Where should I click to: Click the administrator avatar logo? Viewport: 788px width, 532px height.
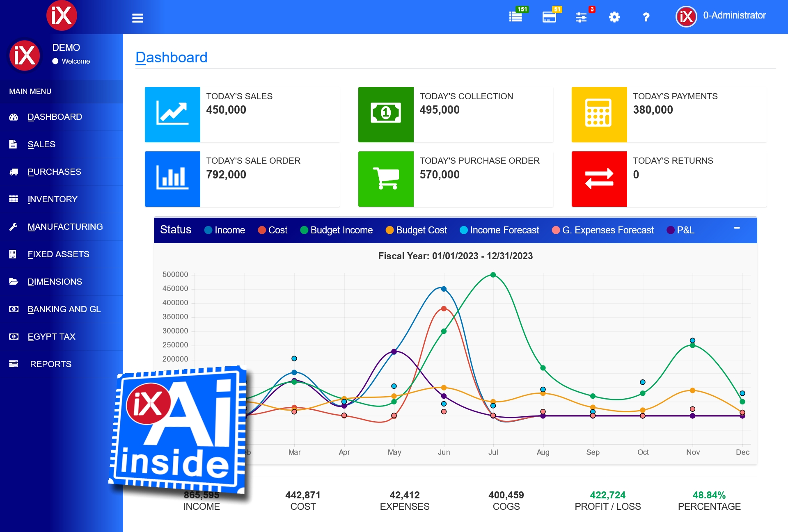686,17
